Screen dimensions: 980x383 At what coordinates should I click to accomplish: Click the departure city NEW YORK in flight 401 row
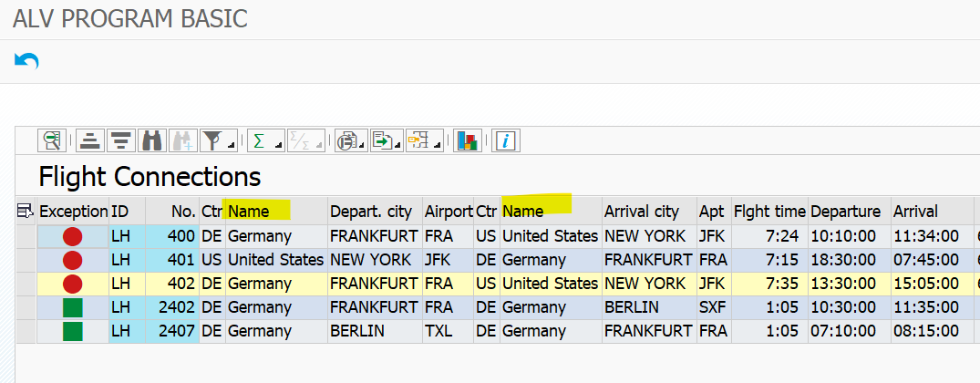click(375, 260)
